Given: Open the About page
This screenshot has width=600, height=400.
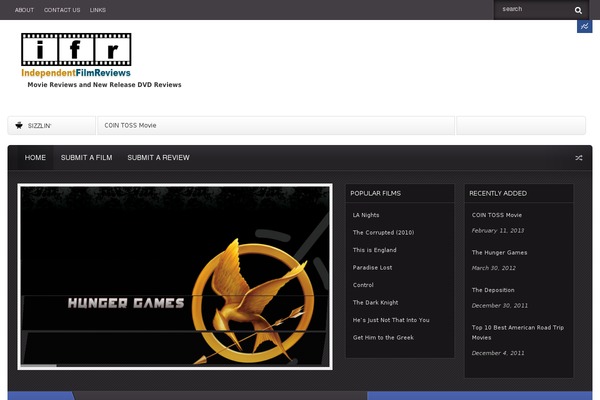Looking at the screenshot, I should [x=24, y=10].
